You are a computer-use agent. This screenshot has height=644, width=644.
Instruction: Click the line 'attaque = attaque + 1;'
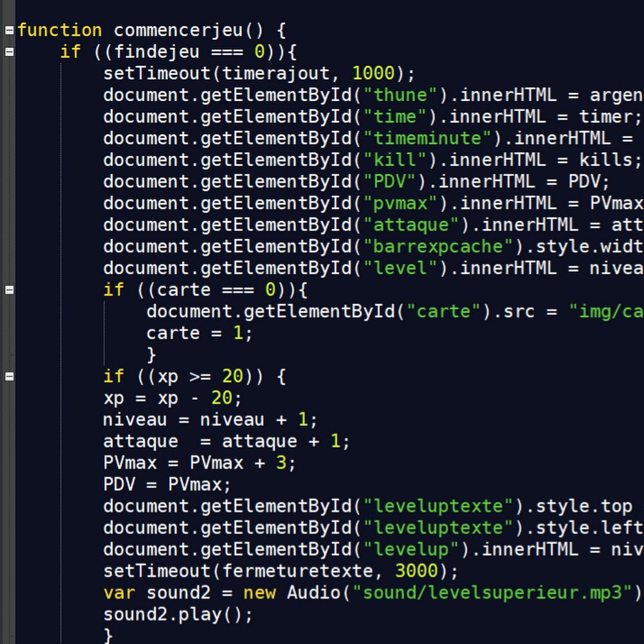pos(226,442)
